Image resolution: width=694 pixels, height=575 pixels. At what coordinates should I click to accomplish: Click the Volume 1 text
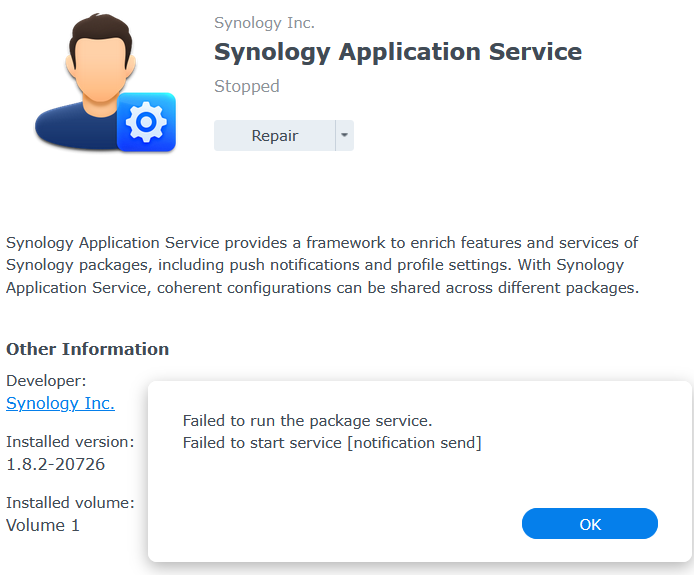(x=43, y=525)
